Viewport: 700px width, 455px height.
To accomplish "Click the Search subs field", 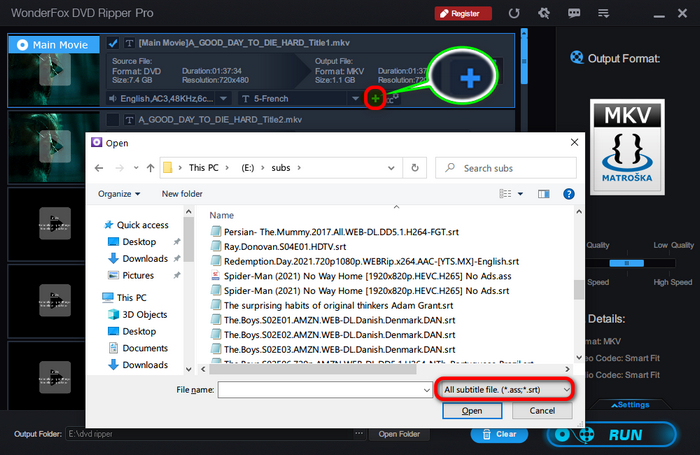I will (x=506, y=168).
